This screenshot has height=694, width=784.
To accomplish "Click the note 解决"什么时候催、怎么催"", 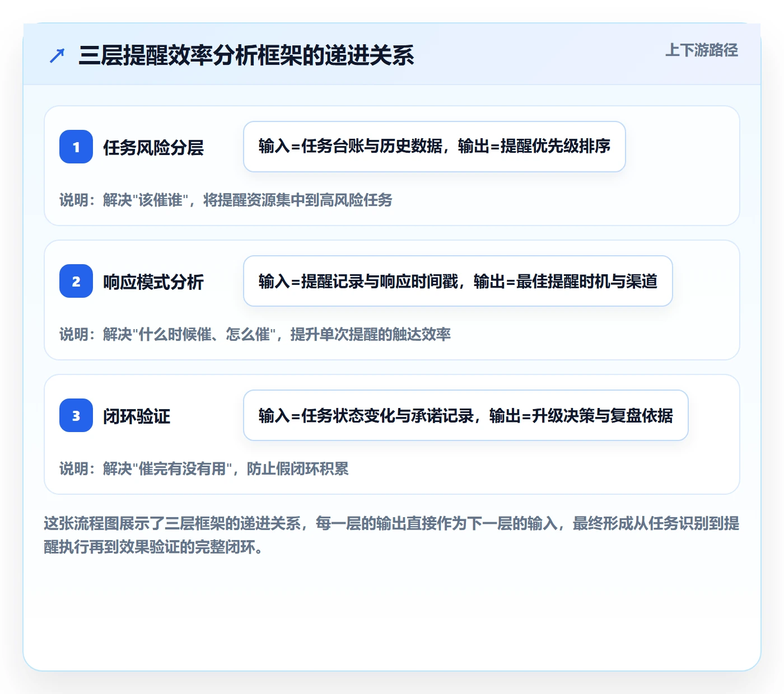I will pyautogui.click(x=255, y=334).
